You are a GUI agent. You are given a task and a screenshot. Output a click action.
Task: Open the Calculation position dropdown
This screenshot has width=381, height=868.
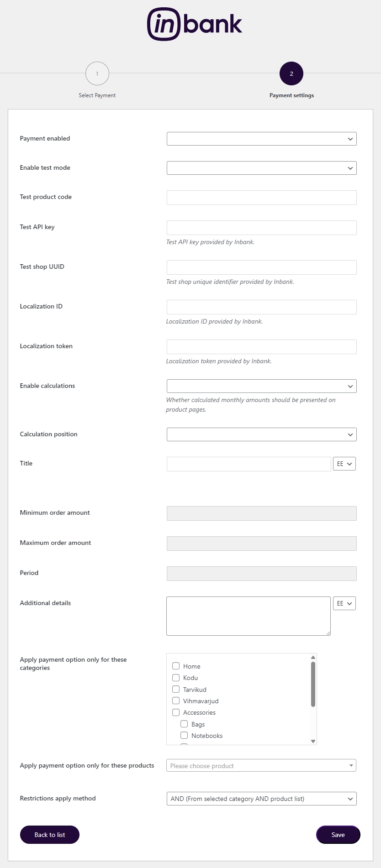pos(261,434)
